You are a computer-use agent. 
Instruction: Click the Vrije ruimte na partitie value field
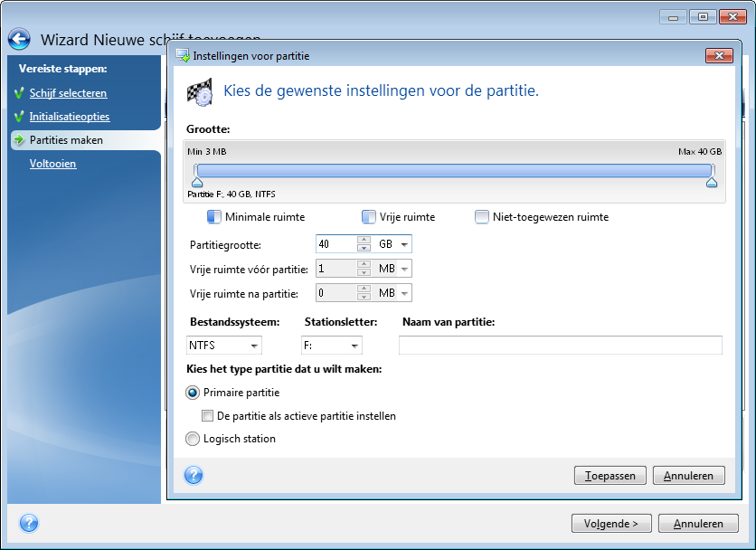click(336, 293)
